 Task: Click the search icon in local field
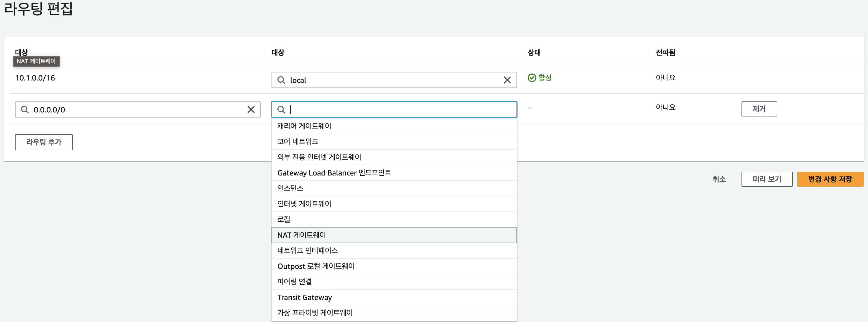(281, 80)
